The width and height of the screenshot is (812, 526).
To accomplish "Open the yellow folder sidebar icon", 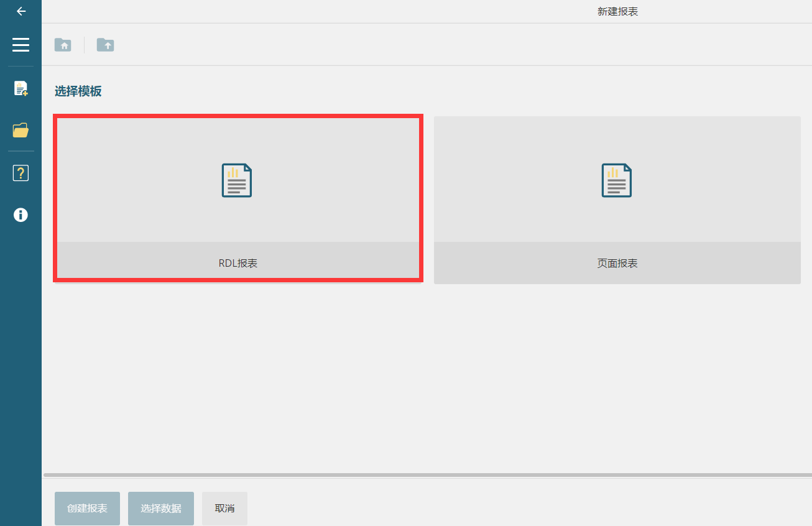I will [x=21, y=131].
